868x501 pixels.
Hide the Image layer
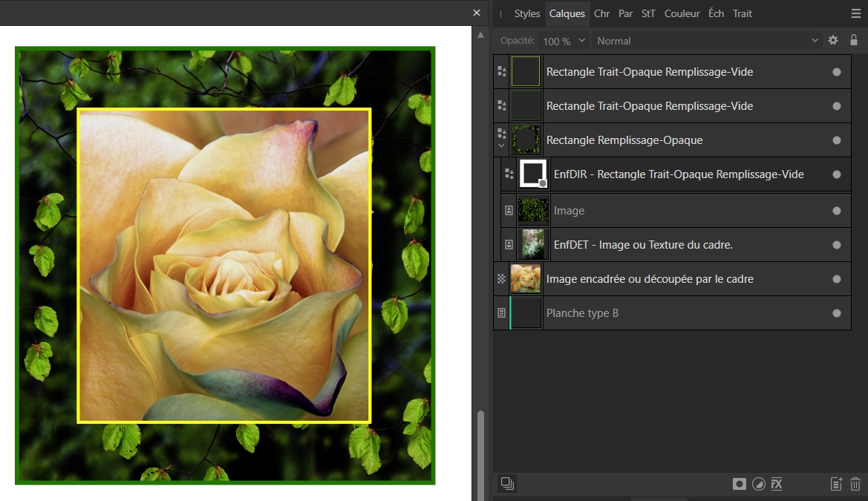(837, 211)
